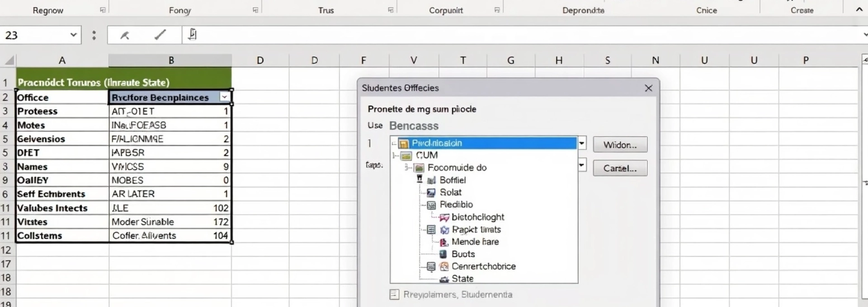Select column V header
Image resolution: width=868 pixels, height=307 pixels.
(413, 60)
